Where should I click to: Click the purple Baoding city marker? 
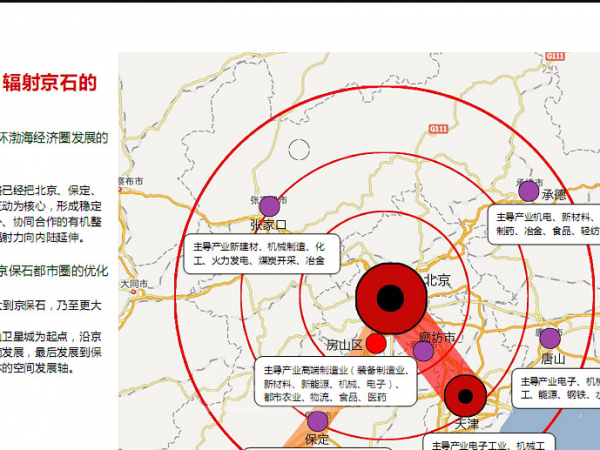[x=318, y=421]
